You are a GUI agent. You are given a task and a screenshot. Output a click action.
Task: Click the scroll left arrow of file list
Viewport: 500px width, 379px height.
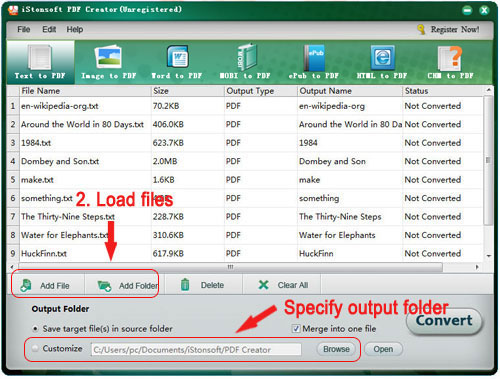point(12,267)
